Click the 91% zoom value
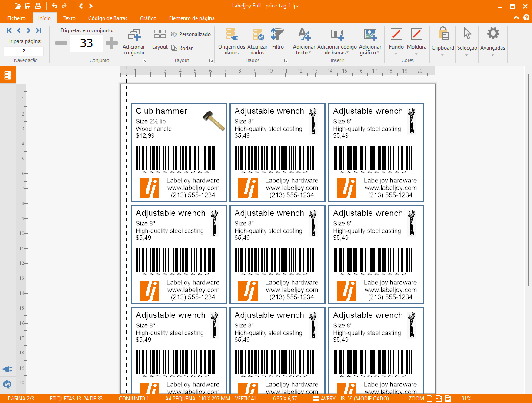This screenshot has height=403, width=532. click(466, 399)
